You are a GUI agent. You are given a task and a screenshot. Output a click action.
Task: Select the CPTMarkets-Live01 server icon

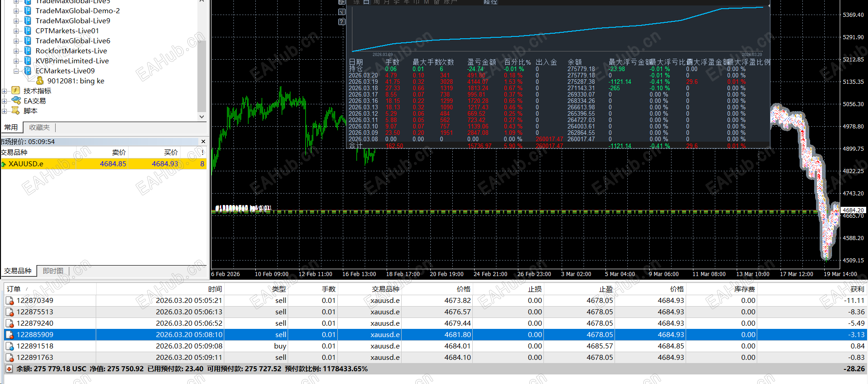point(28,31)
